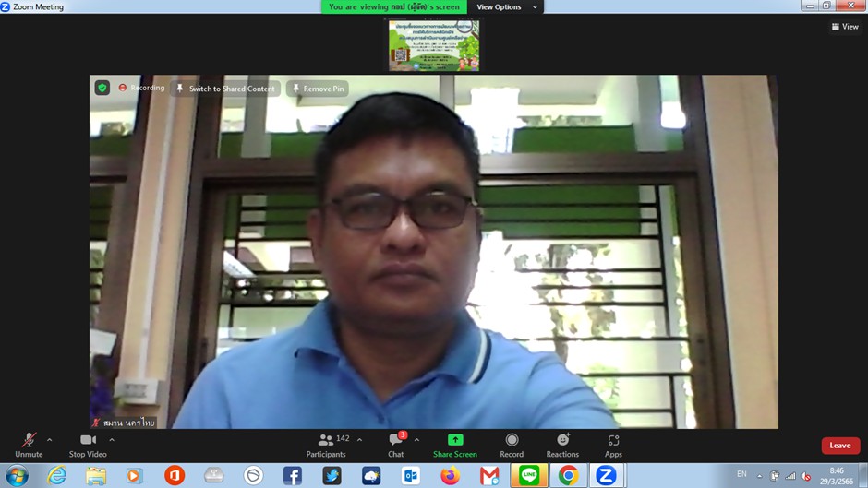Select the shared screen thumbnail

(x=434, y=45)
